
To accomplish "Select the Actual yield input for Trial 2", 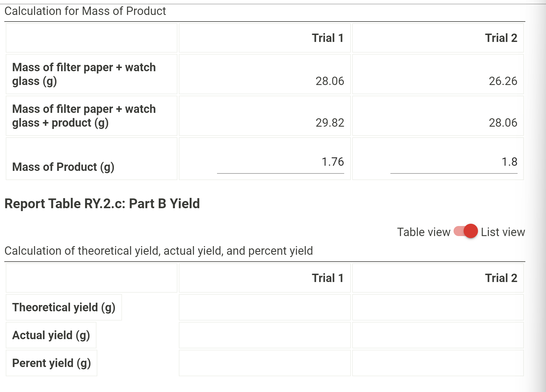I will (437, 335).
